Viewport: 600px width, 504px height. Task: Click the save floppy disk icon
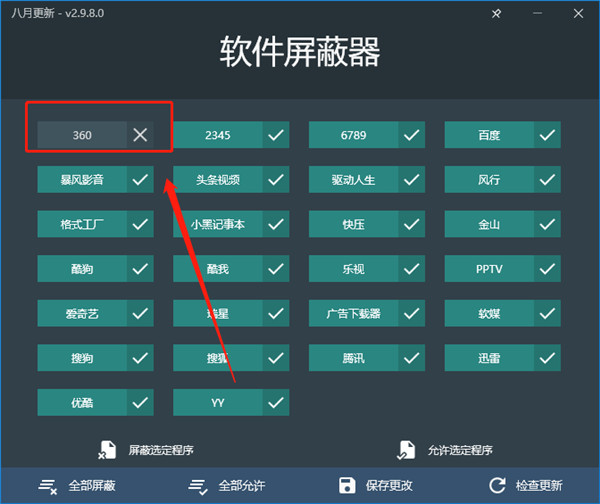(x=347, y=485)
